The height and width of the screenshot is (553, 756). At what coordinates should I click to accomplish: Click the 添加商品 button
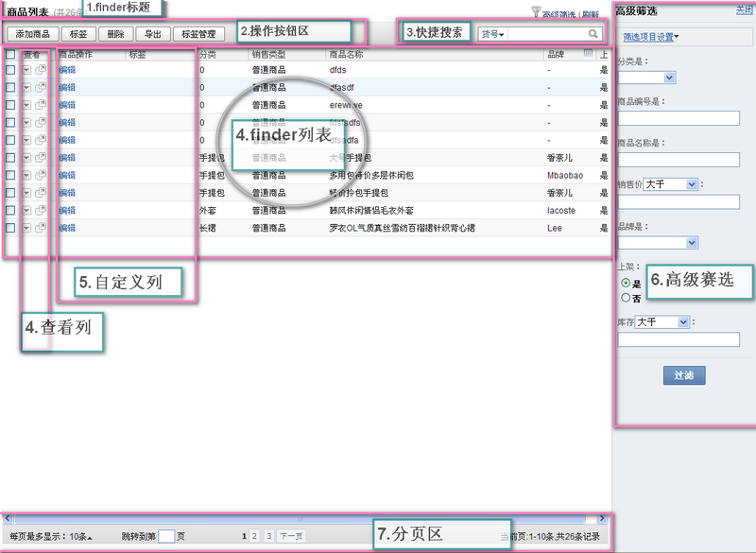33,34
